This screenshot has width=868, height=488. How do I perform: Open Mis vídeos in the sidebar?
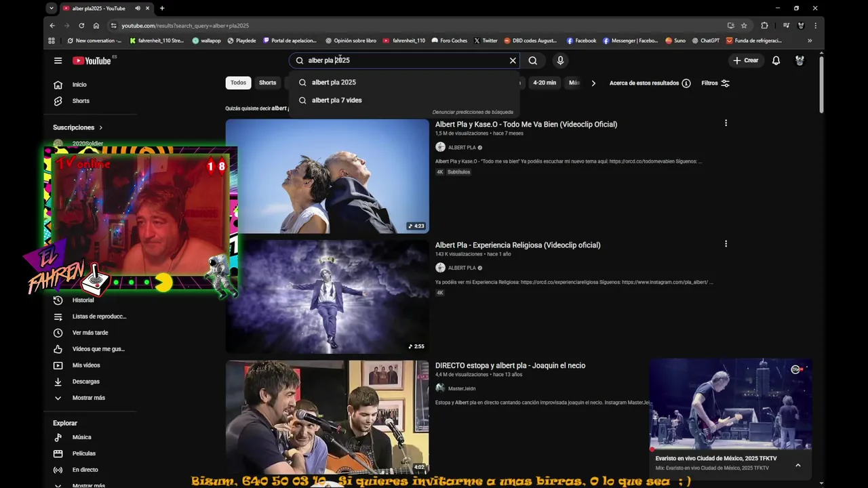pyautogui.click(x=86, y=365)
